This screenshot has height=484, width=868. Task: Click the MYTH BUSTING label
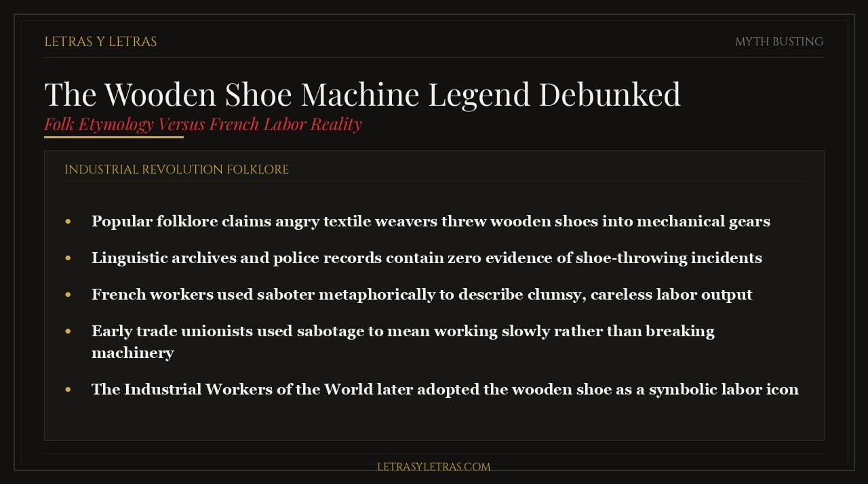pyautogui.click(x=779, y=42)
